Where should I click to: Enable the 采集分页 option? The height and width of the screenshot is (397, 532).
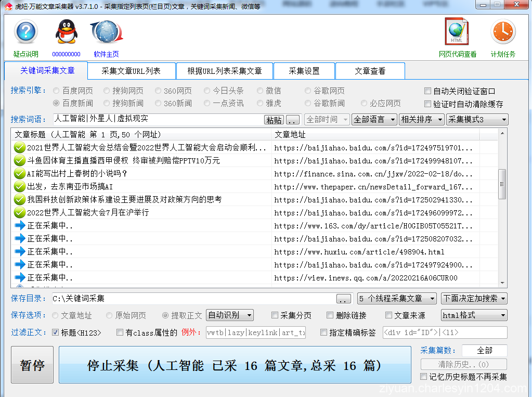point(274,315)
